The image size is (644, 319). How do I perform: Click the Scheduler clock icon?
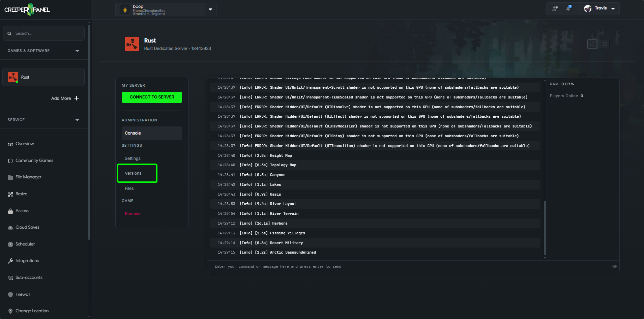(10, 244)
